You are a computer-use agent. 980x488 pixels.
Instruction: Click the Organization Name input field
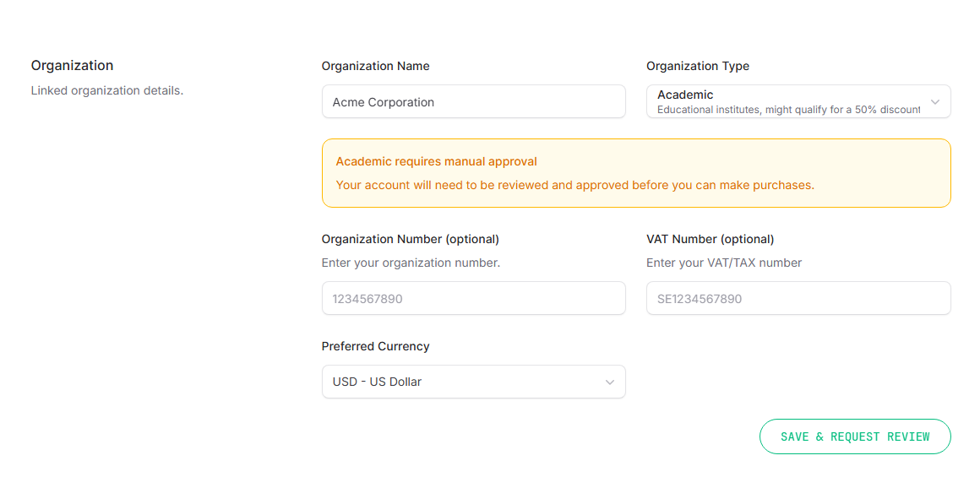pyautogui.click(x=473, y=101)
